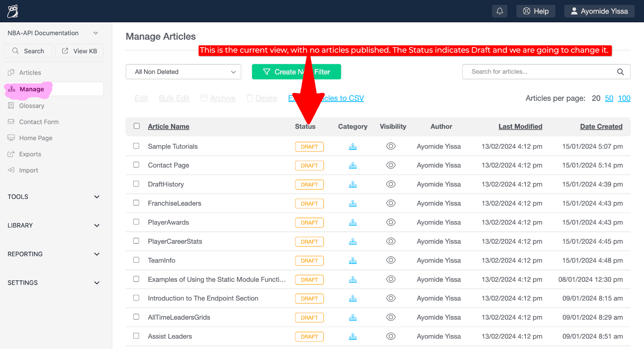This screenshot has width=644, height=349.
Task: Open Import section
Action: coord(28,170)
